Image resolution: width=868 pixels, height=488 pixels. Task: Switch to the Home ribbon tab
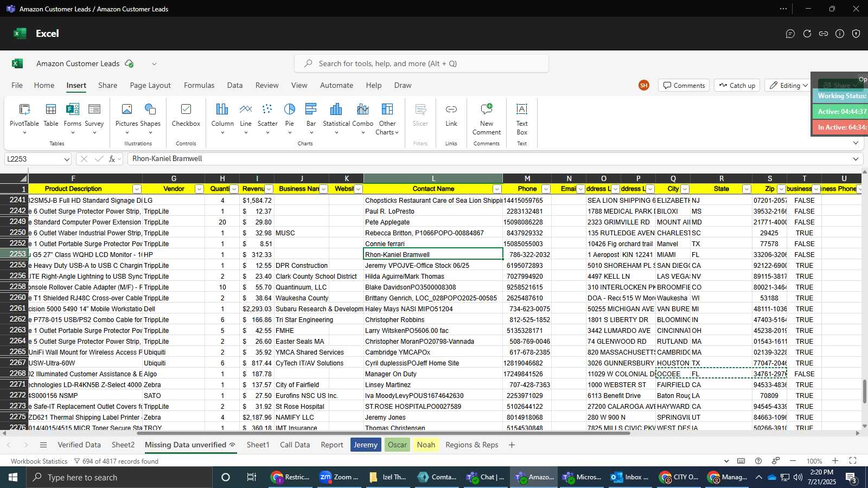click(44, 85)
